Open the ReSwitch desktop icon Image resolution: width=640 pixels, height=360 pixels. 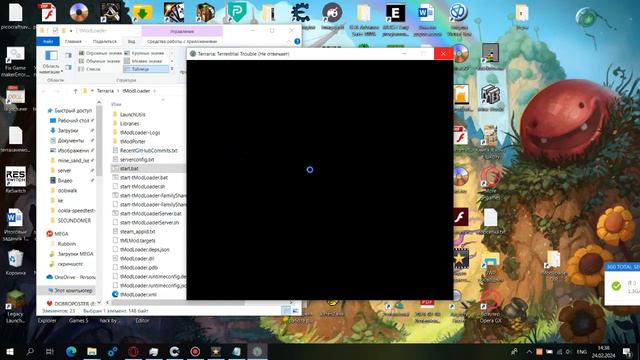pos(16,180)
